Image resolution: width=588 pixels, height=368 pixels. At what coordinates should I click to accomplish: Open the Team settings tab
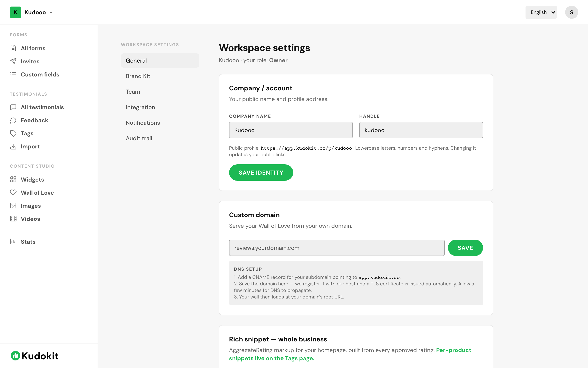click(160, 92)
